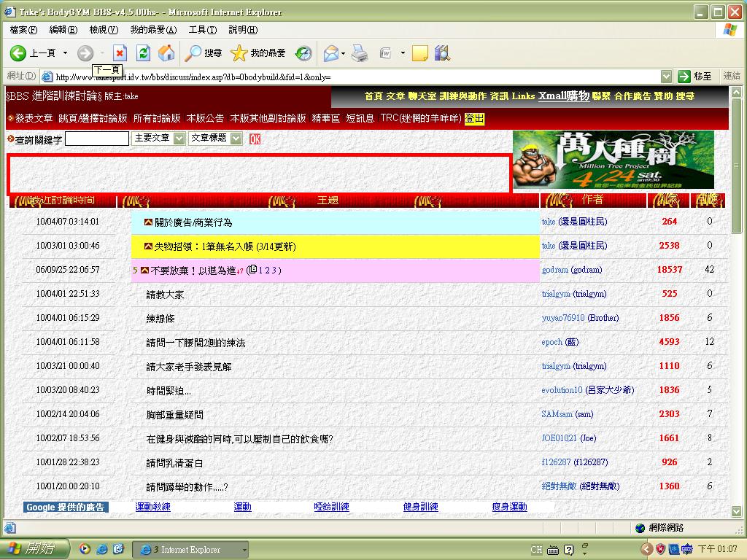Open the History/media toolbar icon
Screen dimensions: 747x560
tap(303, 52)
